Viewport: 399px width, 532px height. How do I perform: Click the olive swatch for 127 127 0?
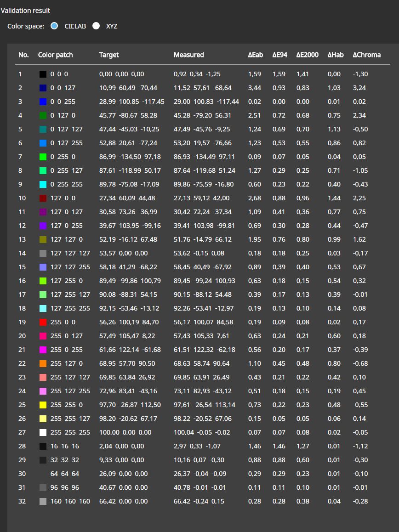click(43, 239)
